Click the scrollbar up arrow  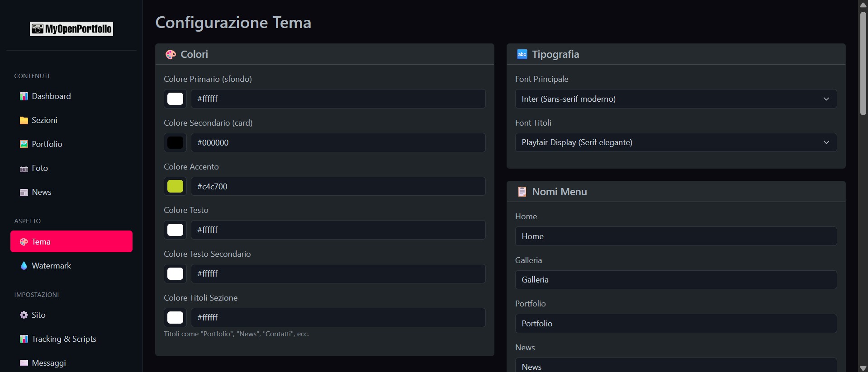863,4
